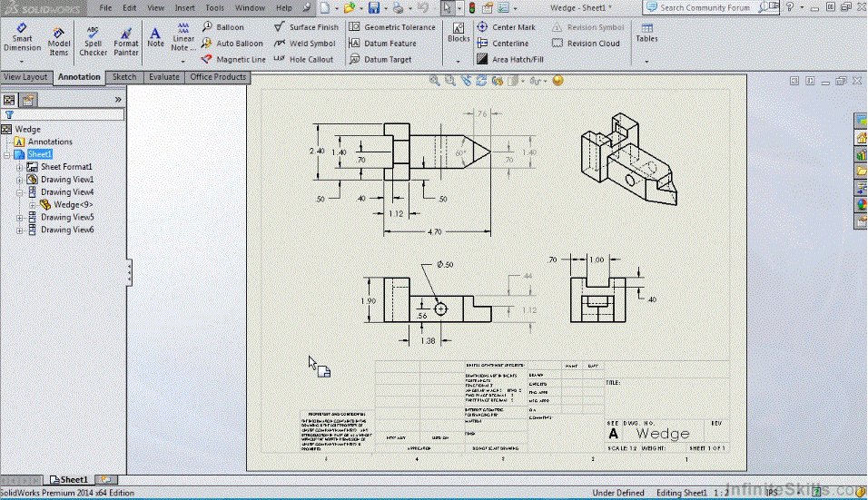Switch to the FeatureManager tree tab icon

click(x=9, y=100)
